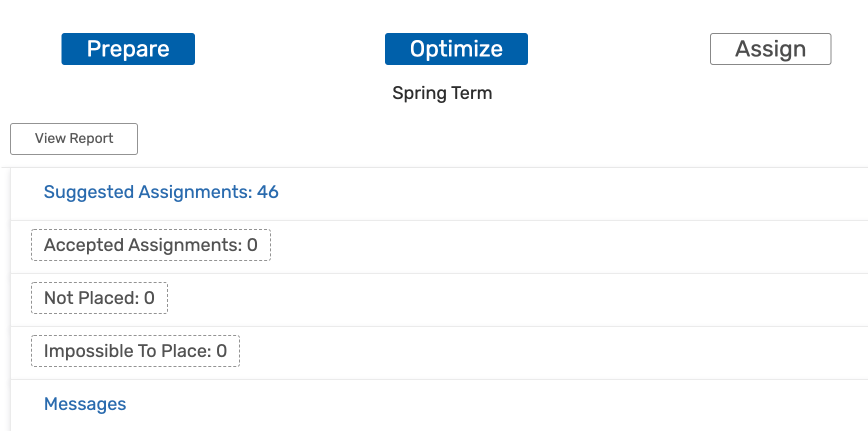Select the dashed Impossible To Place box

[x=135, y=351]
